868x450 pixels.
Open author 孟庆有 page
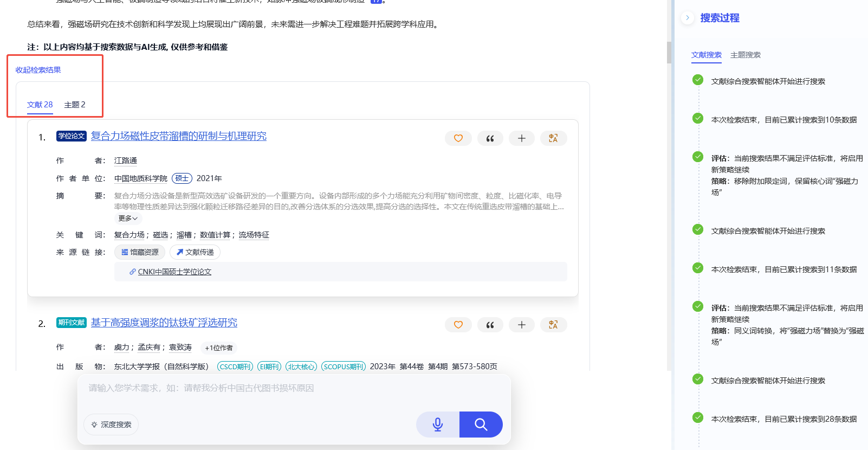coord(149,347)
